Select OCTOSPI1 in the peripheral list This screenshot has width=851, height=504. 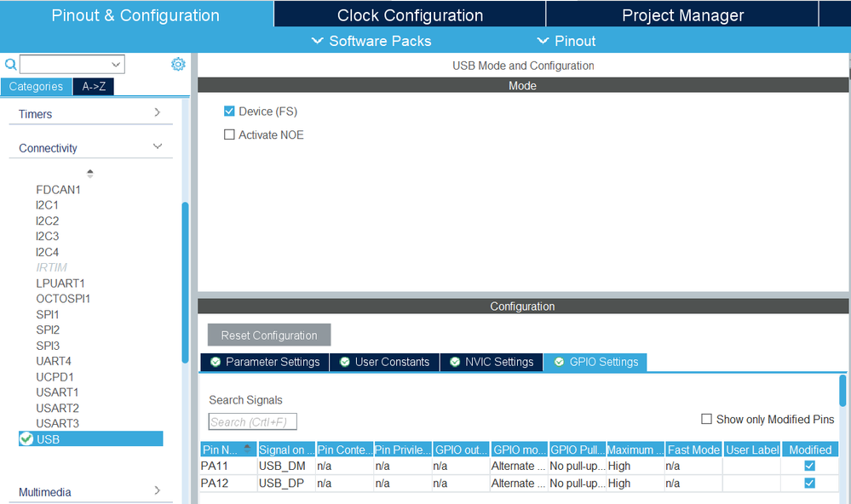click(63, 298)
